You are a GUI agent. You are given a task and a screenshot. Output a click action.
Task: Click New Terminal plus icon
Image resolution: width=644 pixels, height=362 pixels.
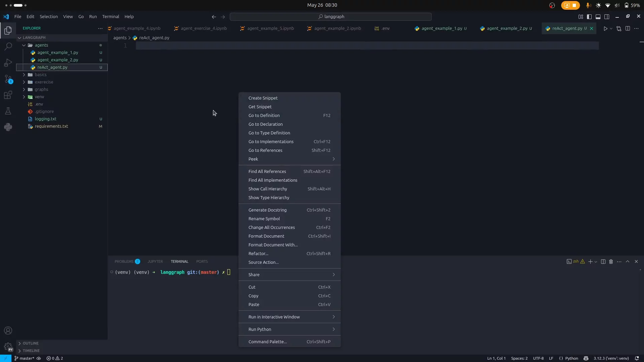click(x=590, y=262)
